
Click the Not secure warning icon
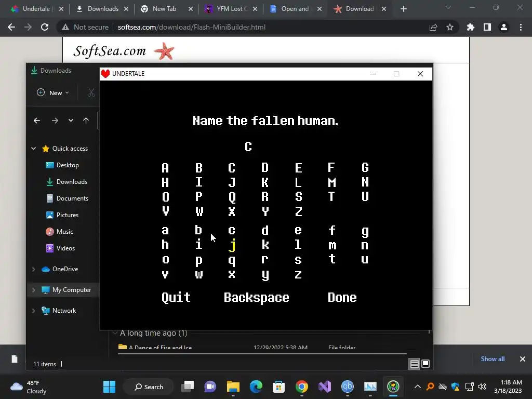65,27
